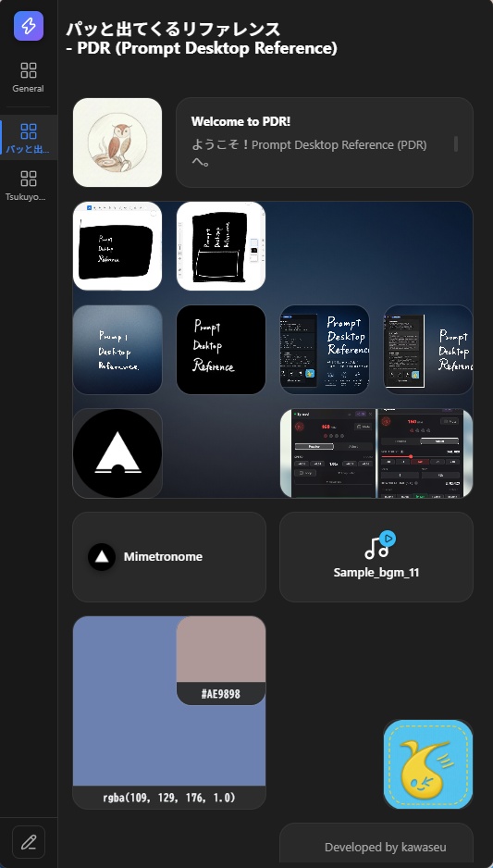The width and height of the screenshot is (493, 868).
Task: Click the music note icon with play badge
Action: coord(379,545)
